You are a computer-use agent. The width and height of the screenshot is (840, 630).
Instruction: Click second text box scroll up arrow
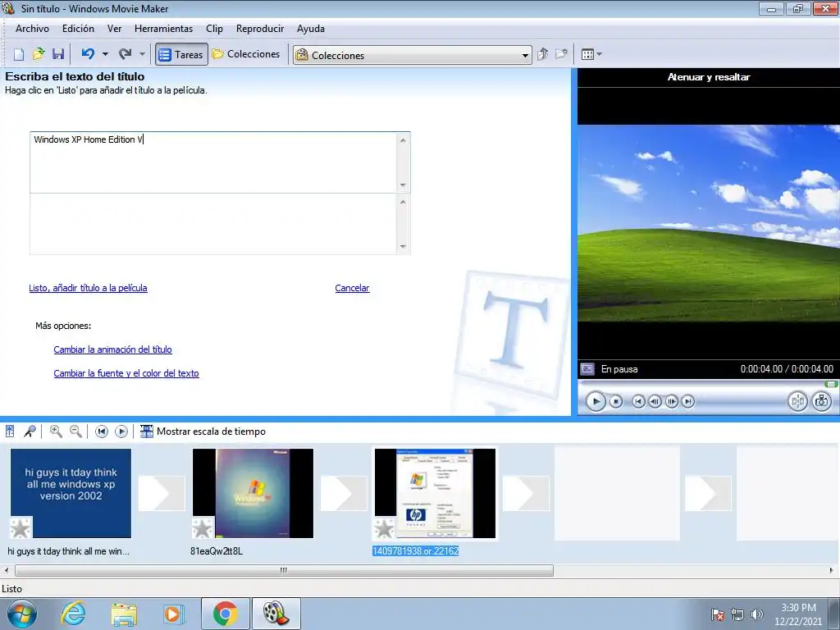click(403, 202)
